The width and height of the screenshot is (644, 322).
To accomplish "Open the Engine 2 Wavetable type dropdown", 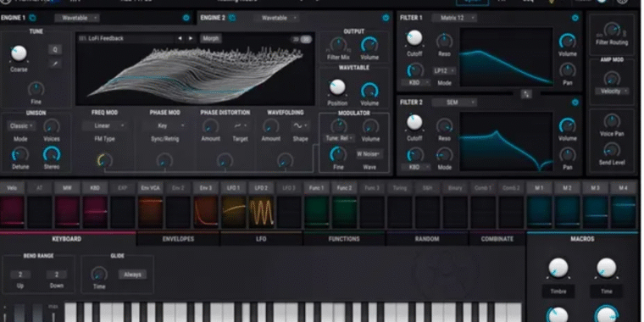I will pos(276,18).
